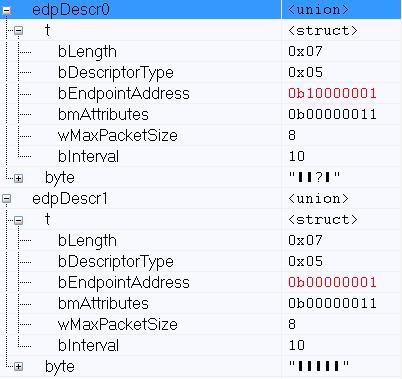This screenshot has width=402, height=379.
Task: Select bEndpointAddress under edpDescr1
Action: [x=124, y=282]
